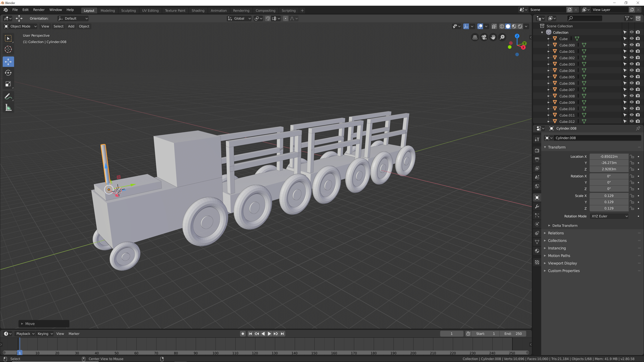Switch to the Modeling workspace tab
Viewport: 644px width, 362px height.
pyautogui.click(x=108, y=11)
